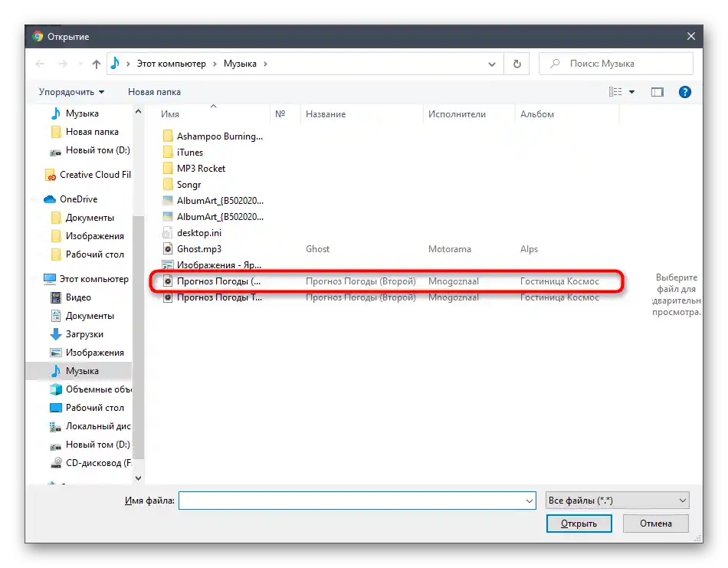Image resolution: width=728 pixels, height=568 pixels.
Task: Click Motorama artist cell
Action: click(449, 249)
